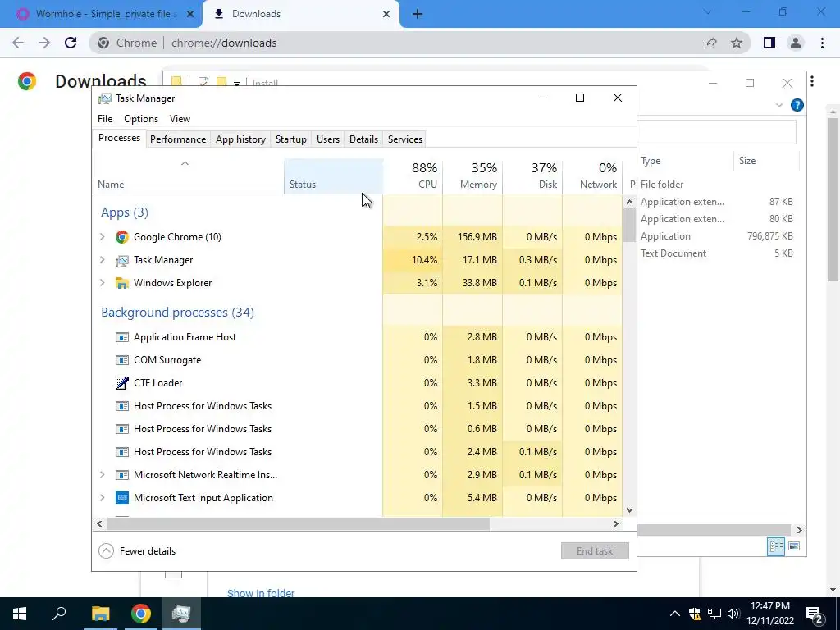Open File Explorer from the taskbar
840x630 pixels.
(100, 614)
